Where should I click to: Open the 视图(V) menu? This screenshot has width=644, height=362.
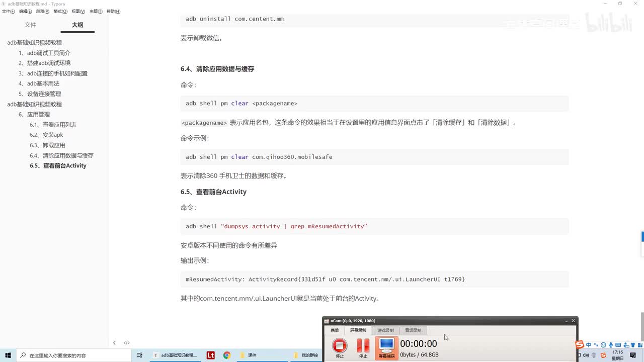click(x=78, y=11)
